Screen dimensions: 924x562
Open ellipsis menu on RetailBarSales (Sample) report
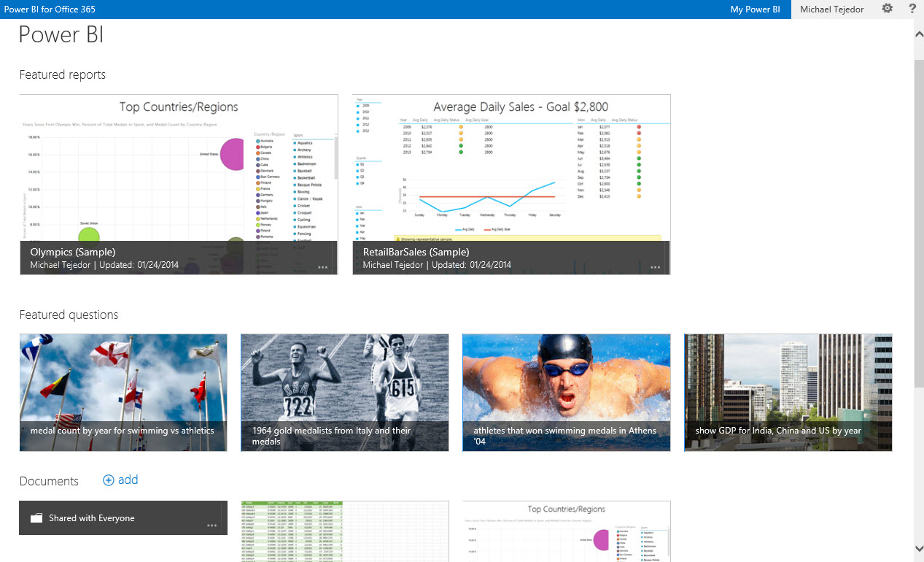656,267
